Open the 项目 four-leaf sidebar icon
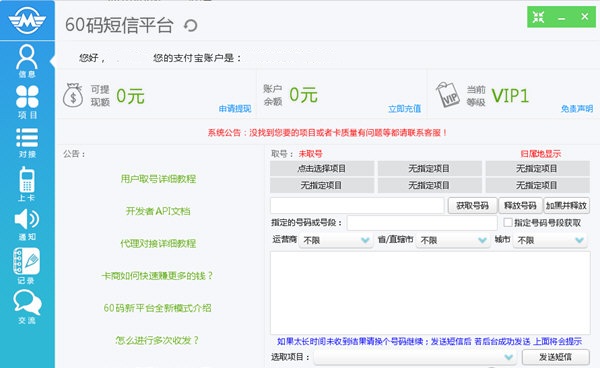 pyautogui.click(x=27, y=102)
